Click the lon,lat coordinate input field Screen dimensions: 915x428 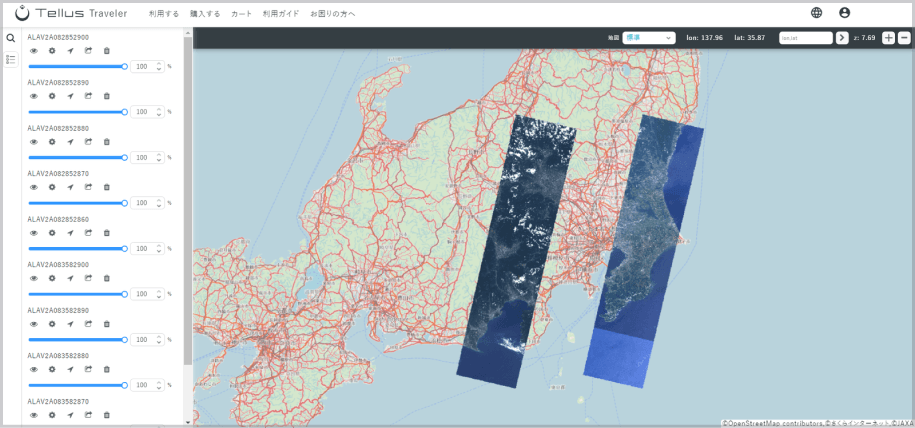tap(805, 38)
